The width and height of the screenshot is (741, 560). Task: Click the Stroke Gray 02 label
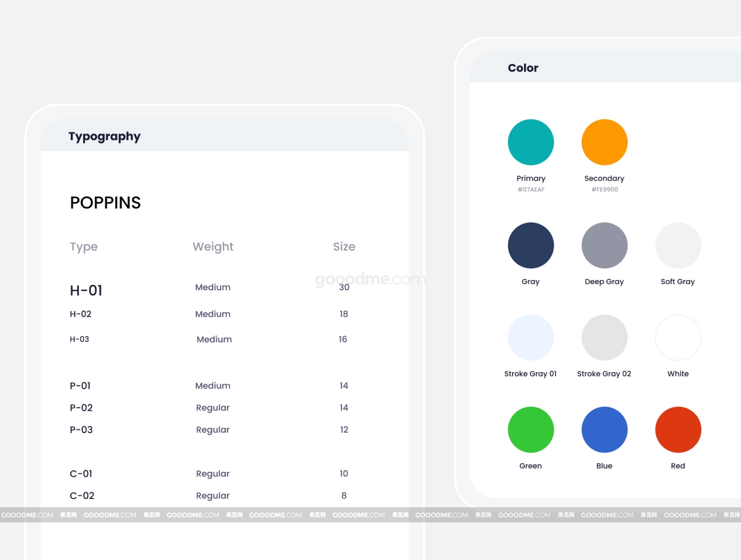pos(604,374)
